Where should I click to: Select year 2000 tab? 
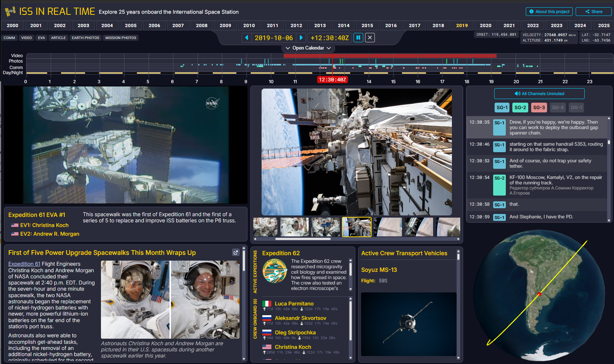tap(13, 25)
